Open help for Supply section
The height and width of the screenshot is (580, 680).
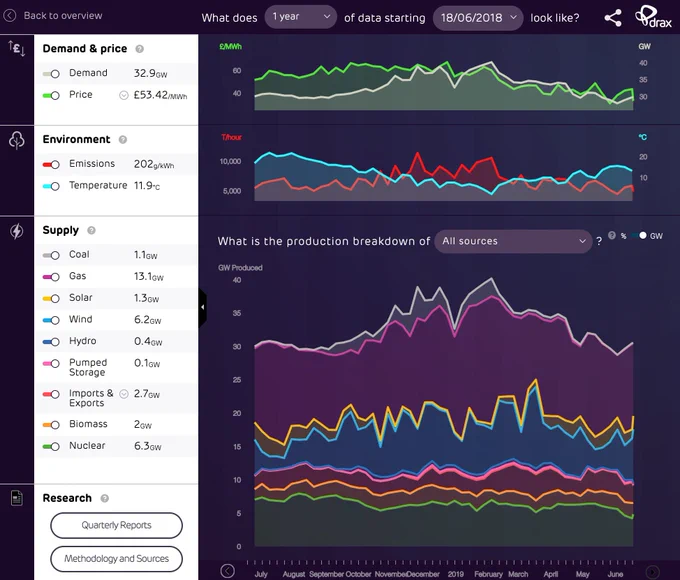point(91,230)
